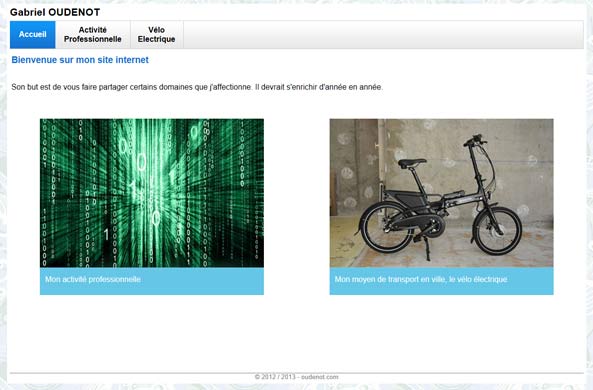Click the bike's black battery frame bag
This screenshot has height=390, width=593.
click(x=407, y=197)
